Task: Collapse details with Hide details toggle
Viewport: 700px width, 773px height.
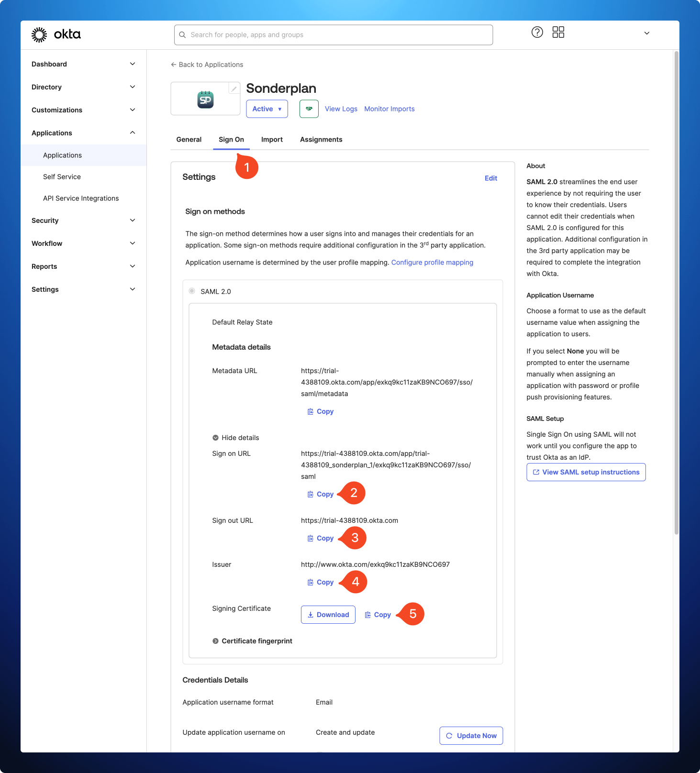Action: pyautogui.click(x=235, y=438)
